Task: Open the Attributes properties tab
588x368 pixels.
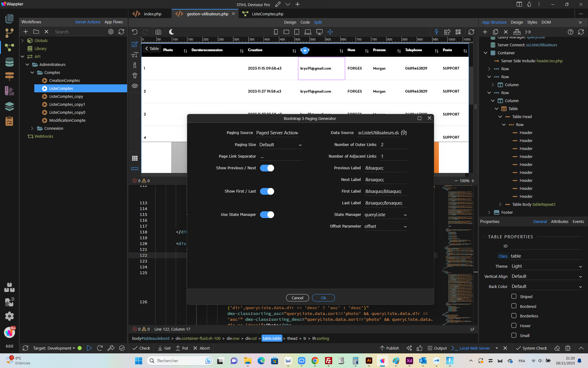Action: pyautogui.click(x=560, y=221)
